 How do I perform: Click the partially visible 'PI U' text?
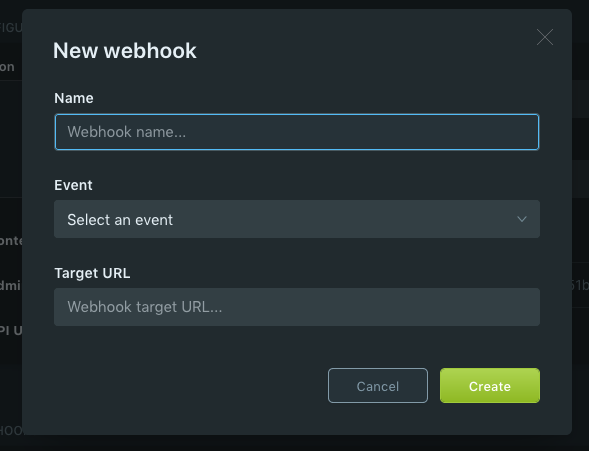pos(11,330)
